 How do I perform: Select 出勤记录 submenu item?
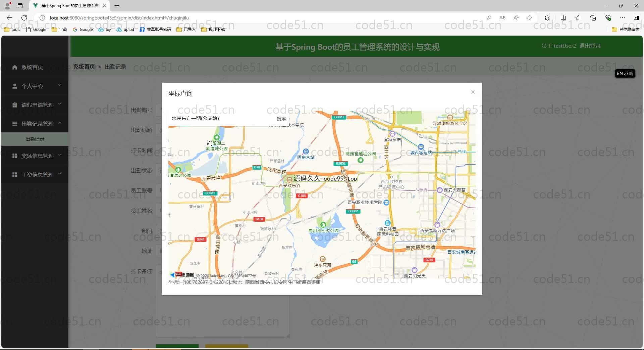coord(35,139)
